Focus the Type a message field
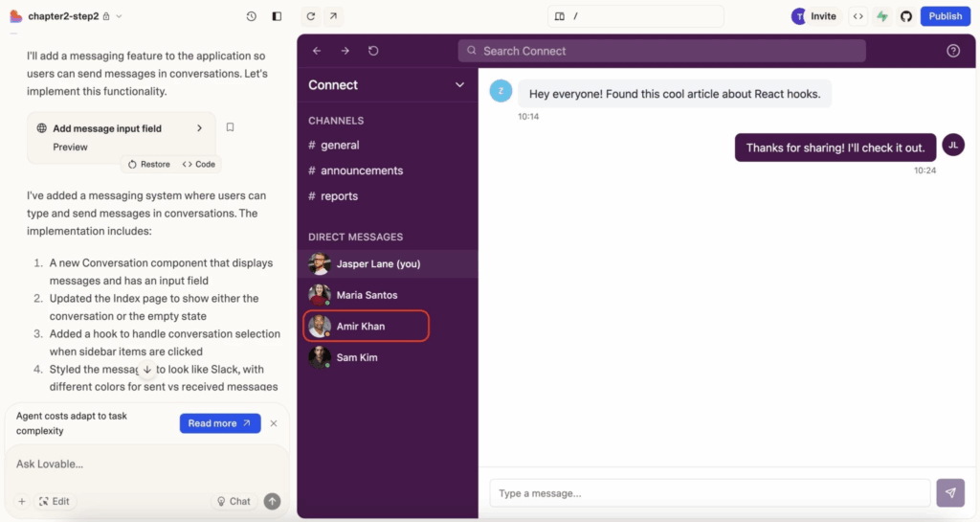Image resolution: width=980 pixels, height=522 pixels. point(710,492)
